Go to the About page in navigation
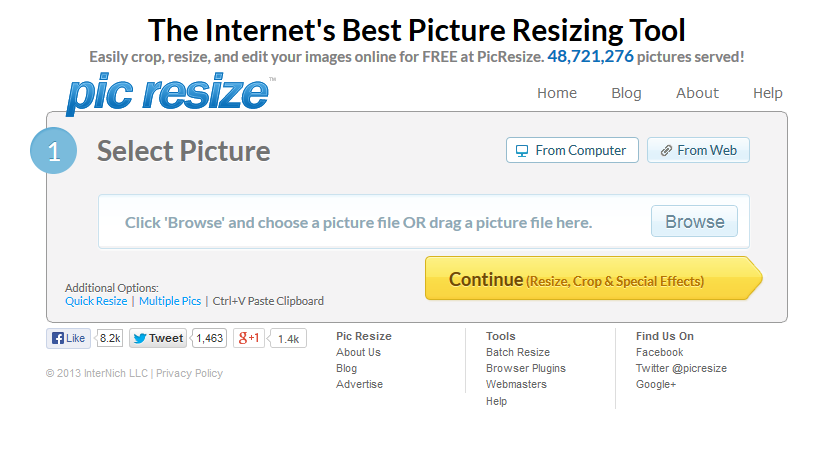The image size is (823, 460). tap(697, 93)
